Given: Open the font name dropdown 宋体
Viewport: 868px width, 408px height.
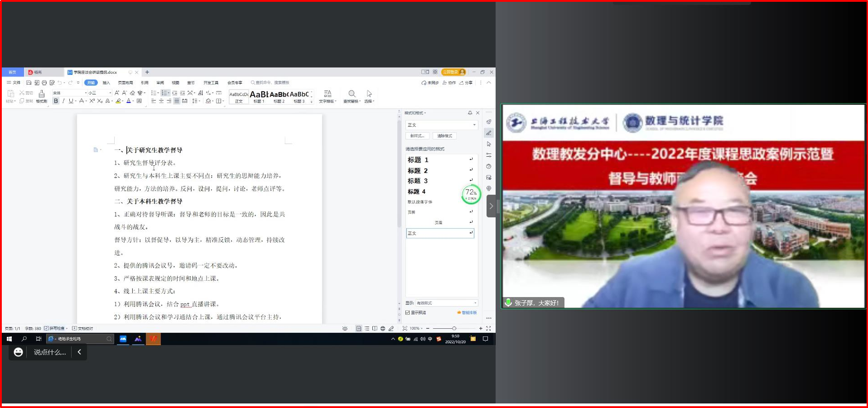Looking at the screenshot, I should 70,93.
